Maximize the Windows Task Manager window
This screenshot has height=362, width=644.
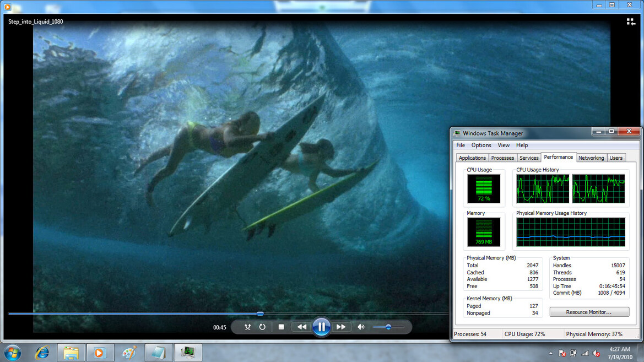(611, 132)
